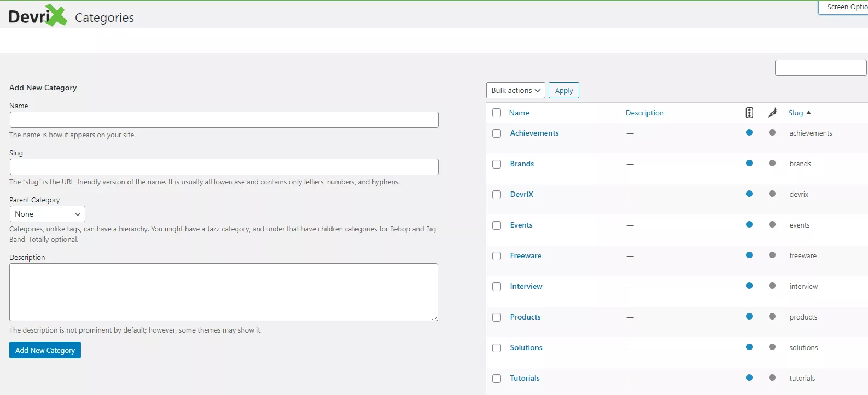Tick the Products category checkbox
This screenshot has width=868, height=395.
pos(497,317)
